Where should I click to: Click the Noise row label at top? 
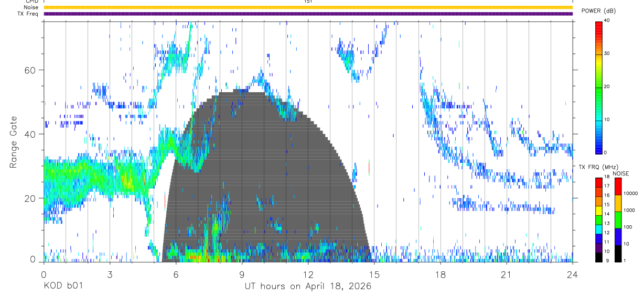click(x=31, y=7)
